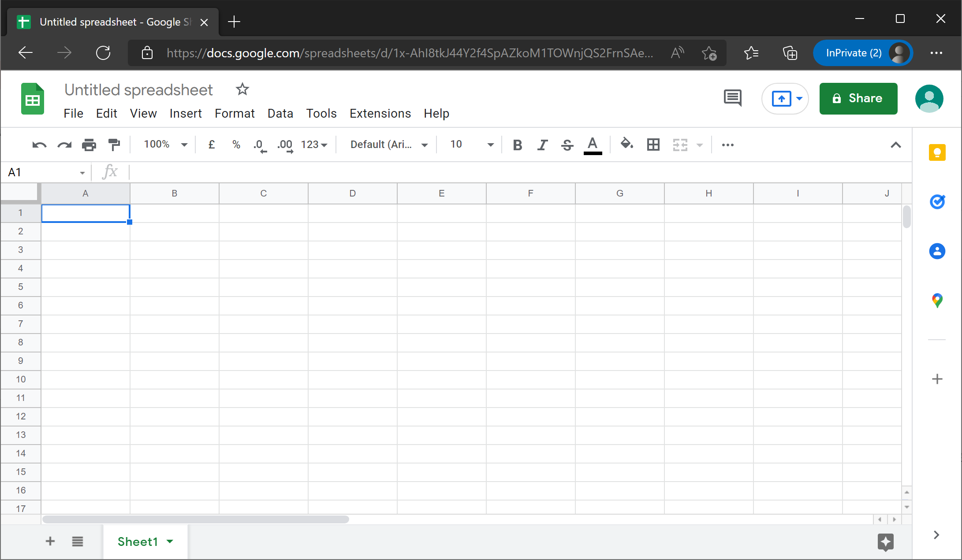Toggle strikethrough formatting
This screenshot has width=962, height=560.
click(567, 145)
